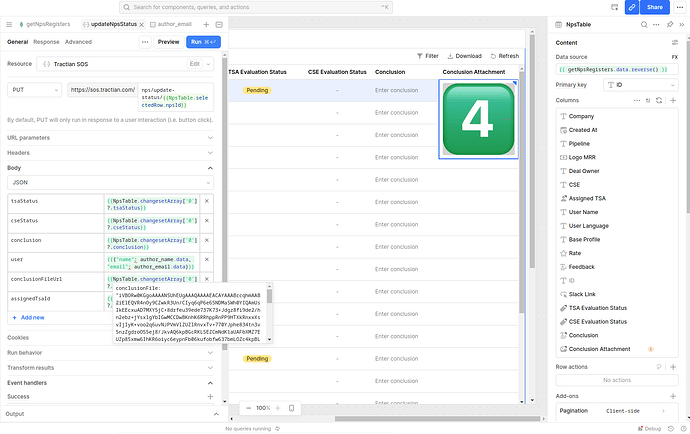
Task: Open the table Filter button
Action: pos(428,56)
